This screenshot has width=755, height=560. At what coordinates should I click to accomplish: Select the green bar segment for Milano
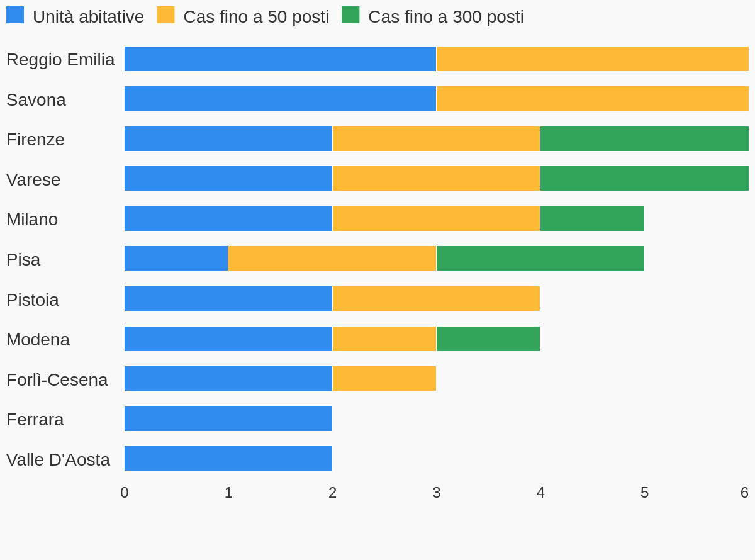tap(592, 219)
